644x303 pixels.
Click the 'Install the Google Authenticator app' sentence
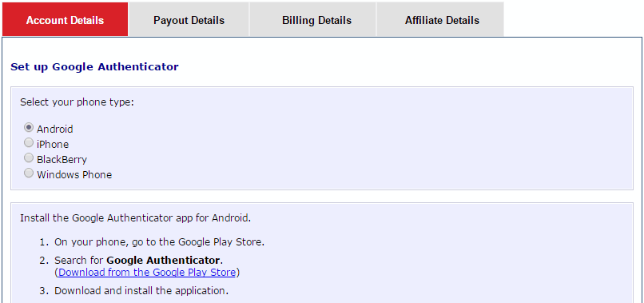tap(136, 218)
